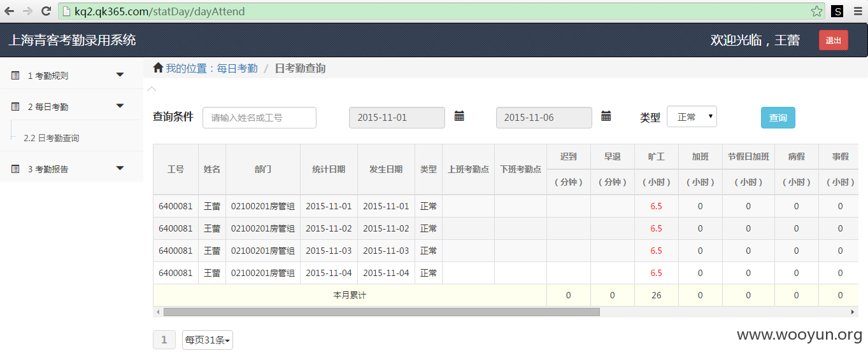Click the 每日考勤 breadcrumb link
Image resolution: width=868 pixels, height=353 pixels.
[238, 68]
